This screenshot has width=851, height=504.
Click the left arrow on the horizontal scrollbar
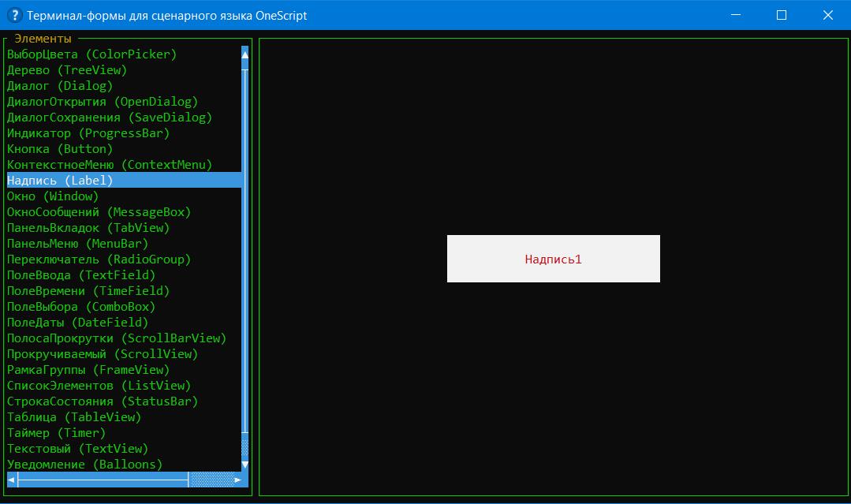[12, 480]
